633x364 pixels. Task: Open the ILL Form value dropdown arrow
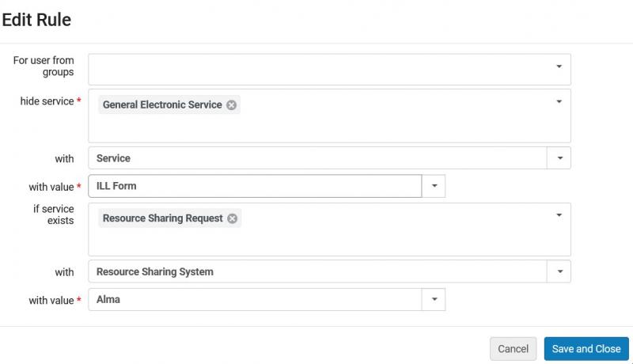[434, 186]
